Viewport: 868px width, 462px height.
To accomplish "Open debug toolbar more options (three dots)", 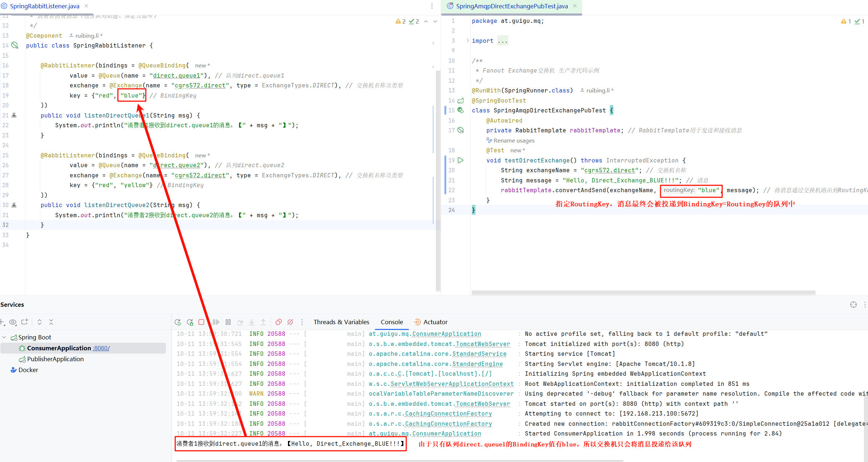I will [x=302, y=322].
